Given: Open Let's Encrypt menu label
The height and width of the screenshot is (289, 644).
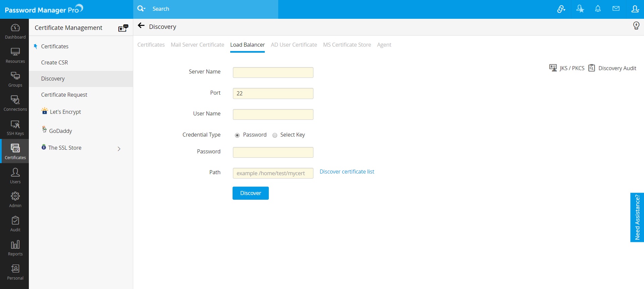Looking at the screenshot, I should 65,112.
